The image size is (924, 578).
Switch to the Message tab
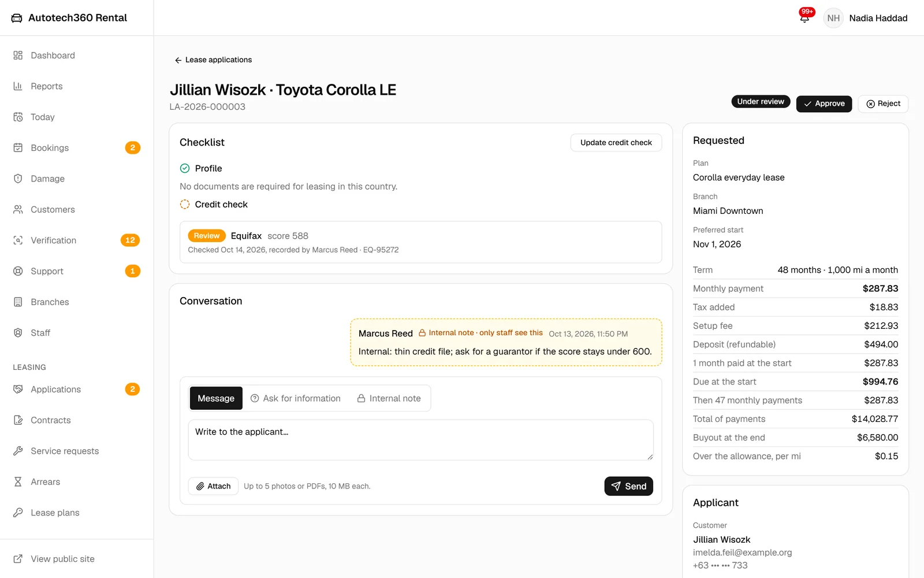click(216, 398)
